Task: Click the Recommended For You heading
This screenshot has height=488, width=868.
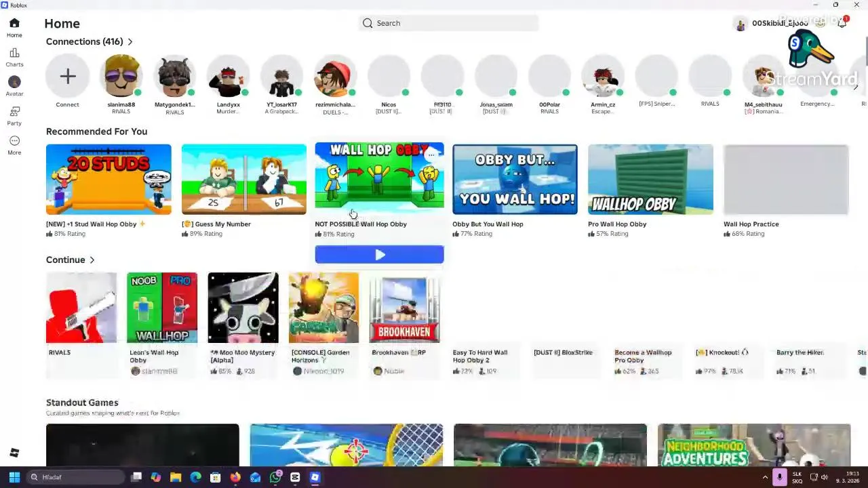Action: pyautogui.click(x=96, y=131)
